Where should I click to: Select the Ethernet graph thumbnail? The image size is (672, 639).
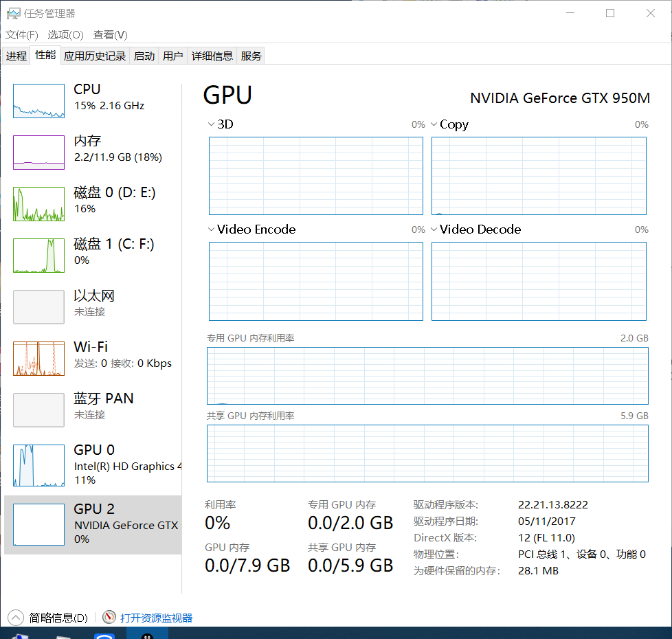click(38, 307)
